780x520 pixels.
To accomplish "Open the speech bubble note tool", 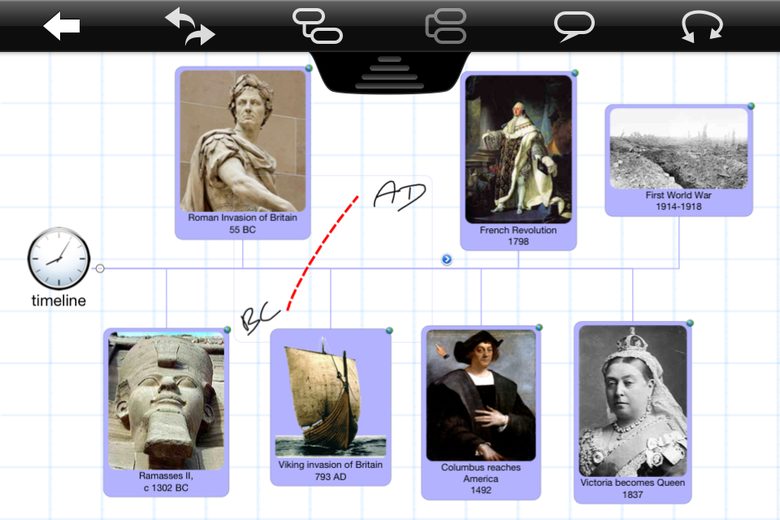I will pyautogui.click(x=574, y=26).
